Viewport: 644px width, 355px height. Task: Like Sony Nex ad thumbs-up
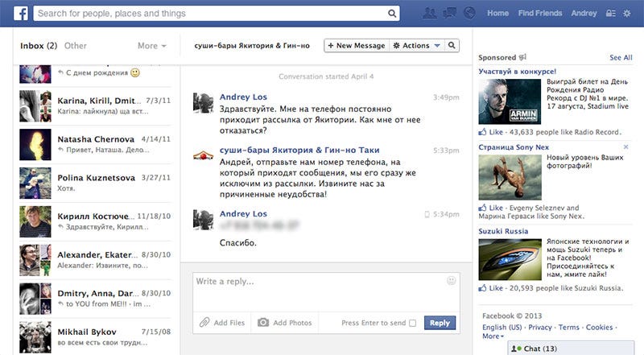pos(482,208)
